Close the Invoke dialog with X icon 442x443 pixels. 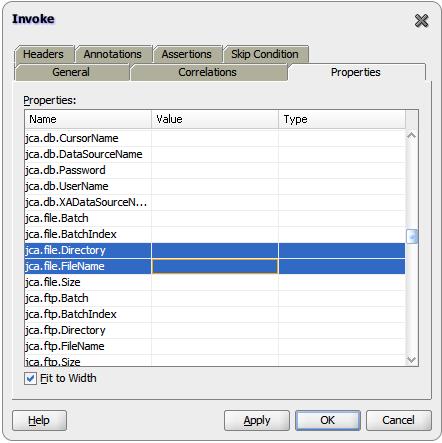click(x=421, y=21)
